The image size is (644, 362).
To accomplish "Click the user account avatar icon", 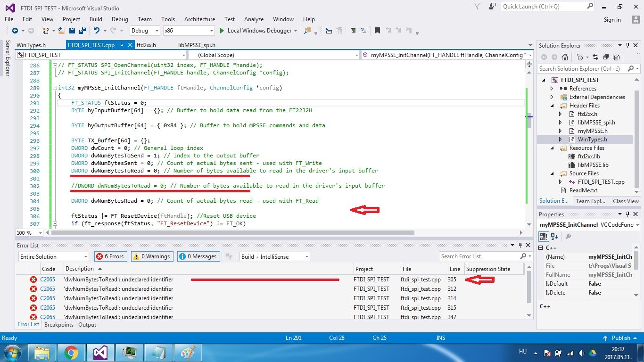I will pyautogui.click(x=636, y=19).
